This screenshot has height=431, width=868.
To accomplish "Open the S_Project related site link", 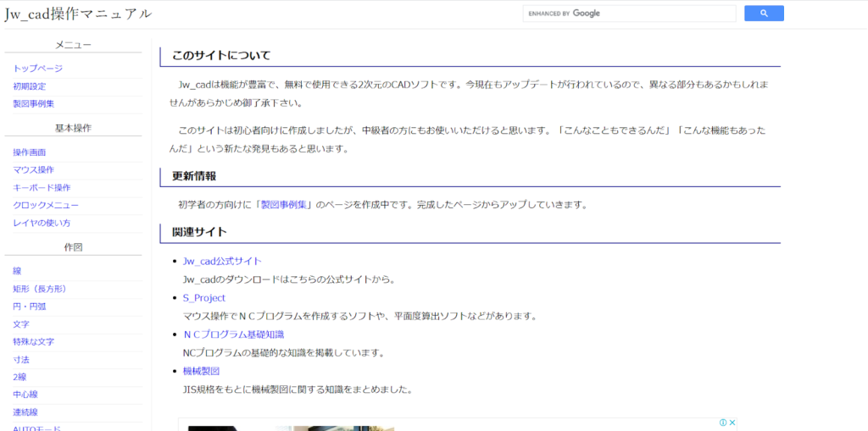I will (x=204, y=298).
